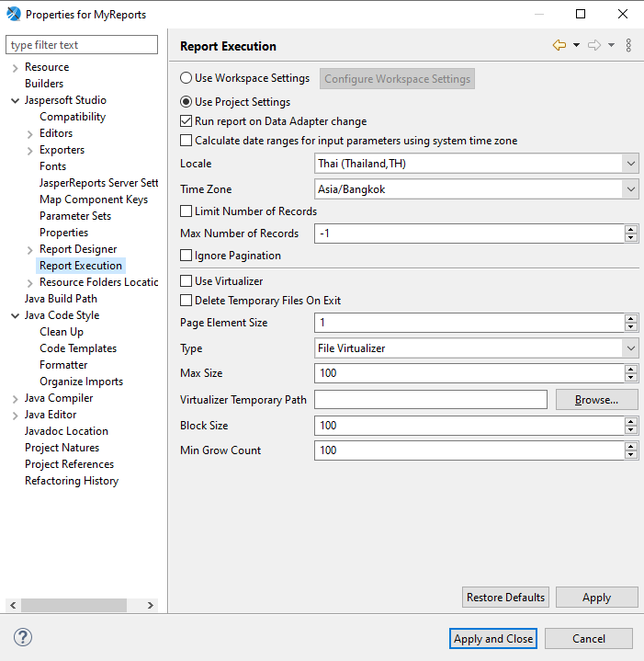This screenshot has width=644, height=661.
Task: Click the tree scroll left arrow
Action: point(13,605)
